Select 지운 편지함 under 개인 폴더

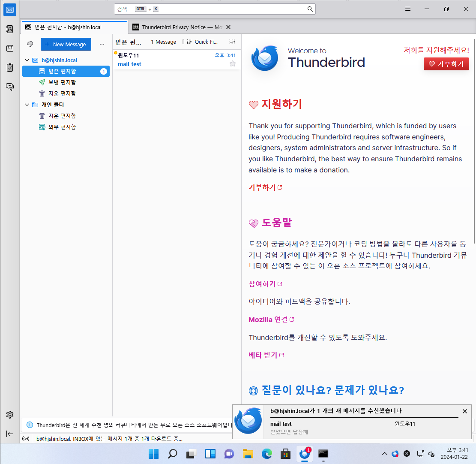[x=66, y=116]
